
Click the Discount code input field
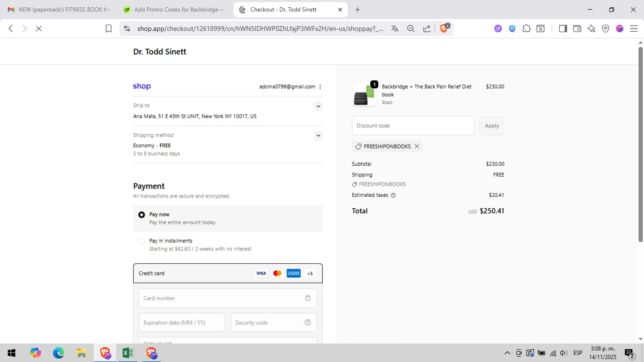point(413,126)
